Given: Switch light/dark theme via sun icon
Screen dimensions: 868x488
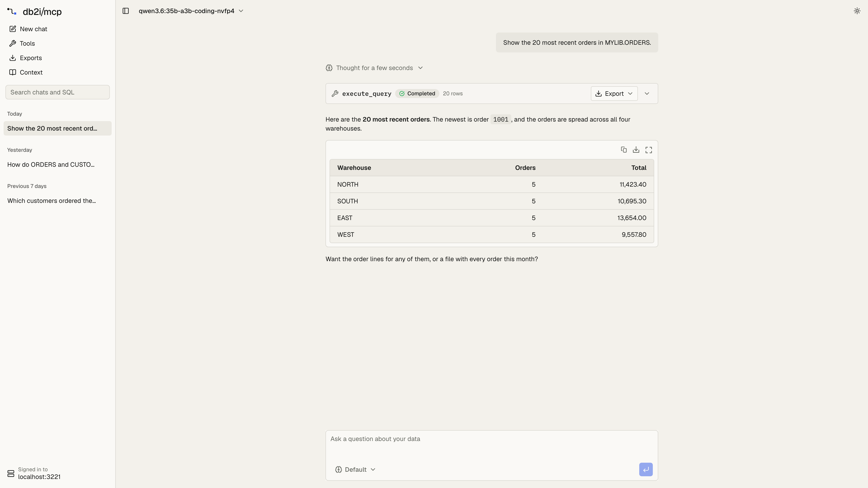Looking at the screenshot, I should pyautogui.click(x=857, y=11).
